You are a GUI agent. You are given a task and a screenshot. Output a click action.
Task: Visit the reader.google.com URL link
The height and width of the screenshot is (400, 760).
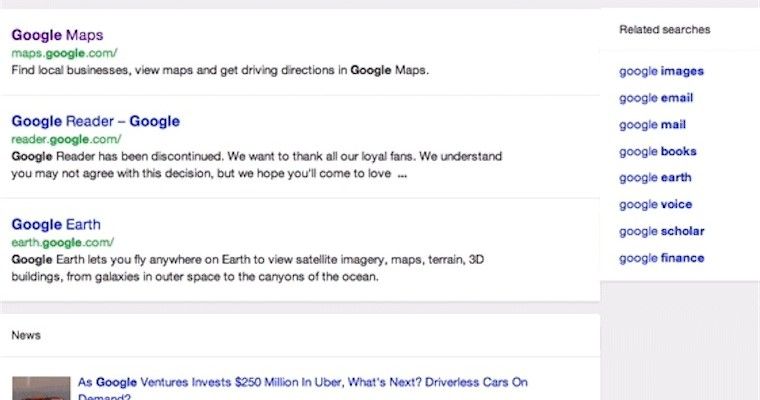click(66, 139)
